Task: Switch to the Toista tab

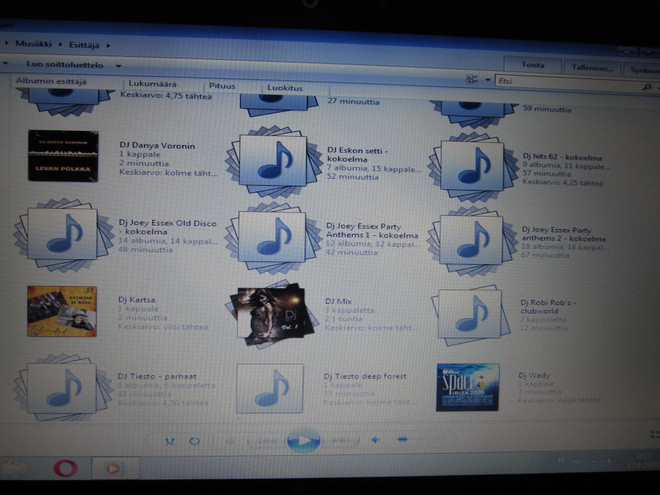Action: click(x=533, y=65)
